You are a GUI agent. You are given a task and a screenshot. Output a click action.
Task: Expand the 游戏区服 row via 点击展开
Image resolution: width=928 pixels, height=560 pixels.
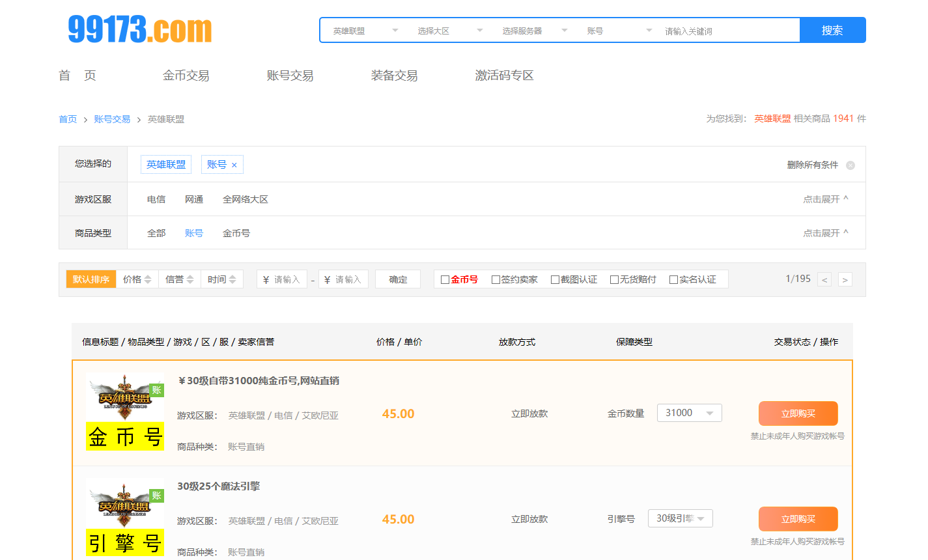(825, 199)
